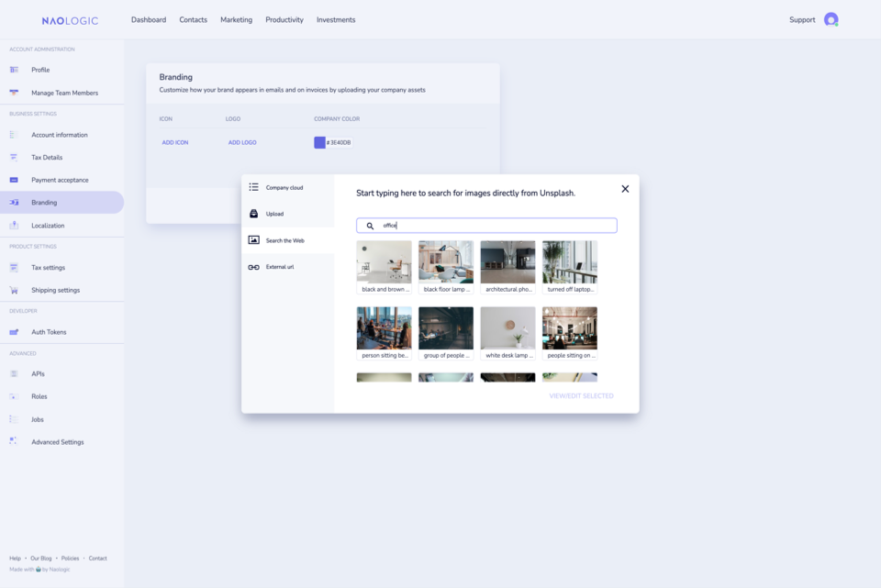The width and height of the screenshot is (881, 588).
Task: Click the Branding sidebar icon
Action: [14, 202]
